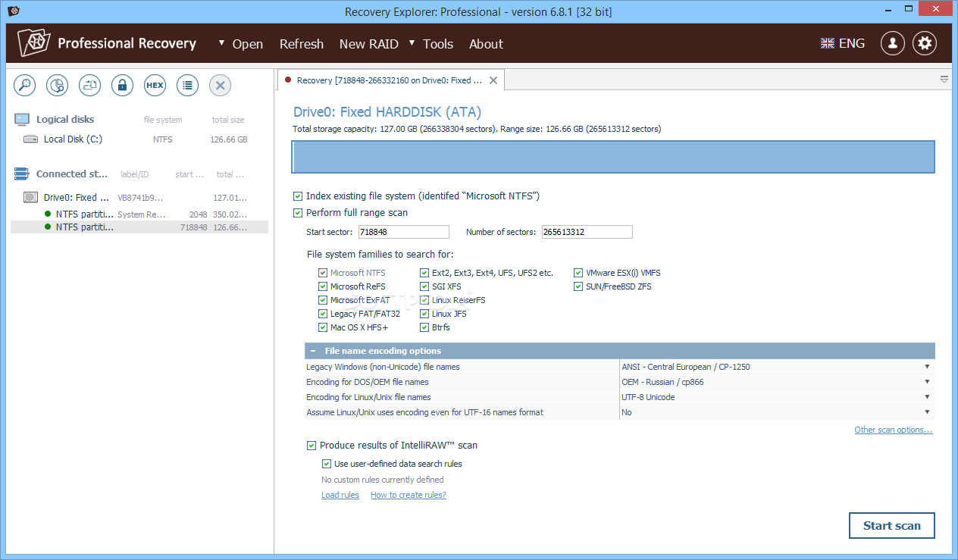
Task: Click the ENG language selector
Action: [x=852, y=43]
